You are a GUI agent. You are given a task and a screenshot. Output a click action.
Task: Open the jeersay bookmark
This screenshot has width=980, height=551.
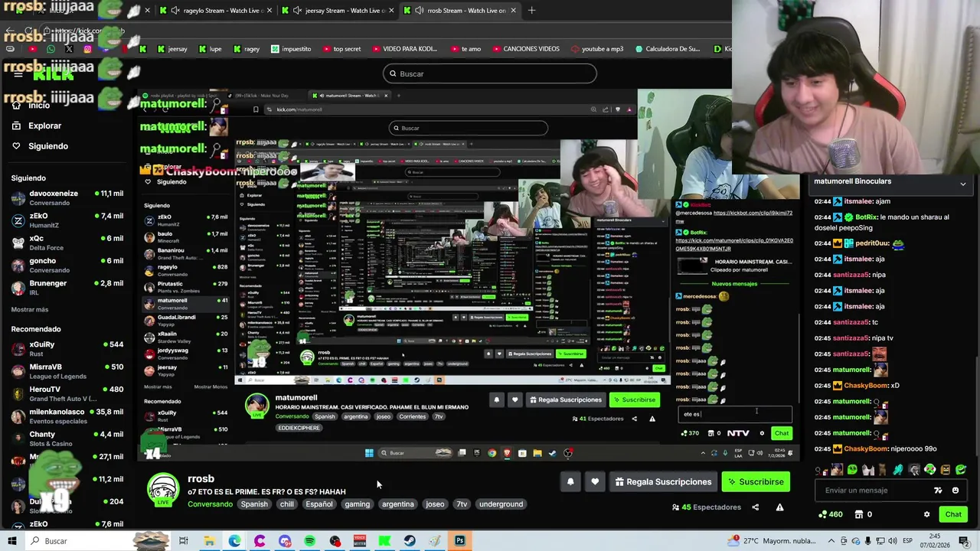pos(172,49)
